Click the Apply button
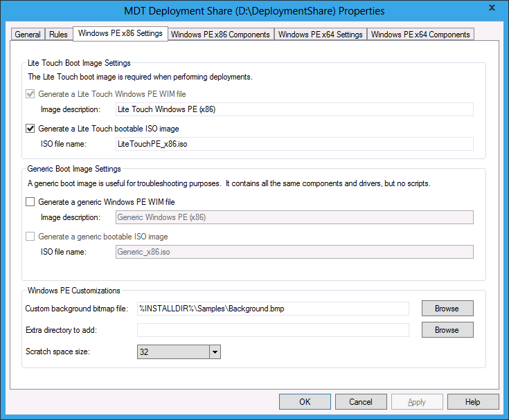Image resolution: width=509 pixels, height=420 pixels. click(x=417, y=402)
